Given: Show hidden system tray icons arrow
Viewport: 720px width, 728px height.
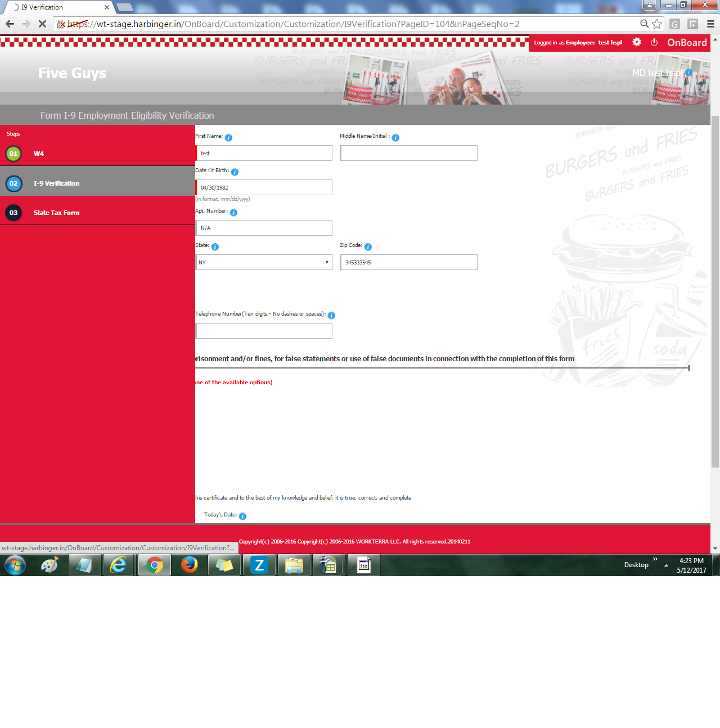Looking at the screenshot, I should click(x=666, y=565).
